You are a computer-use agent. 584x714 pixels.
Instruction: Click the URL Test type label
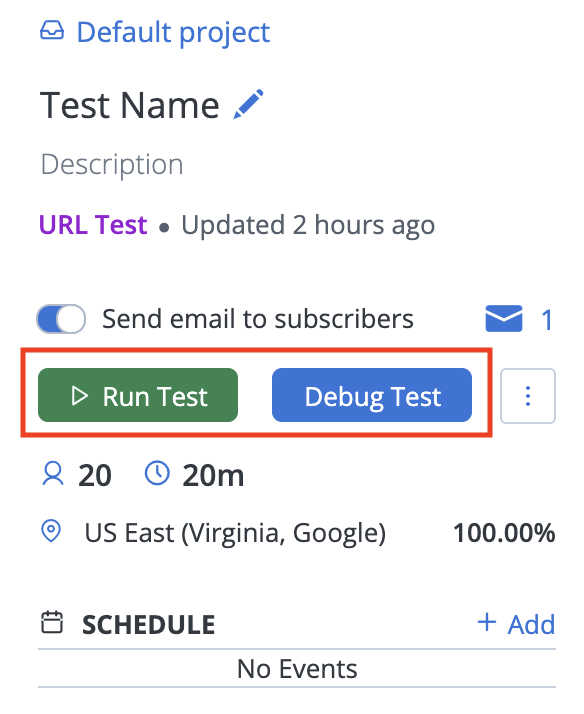point(93,225)
